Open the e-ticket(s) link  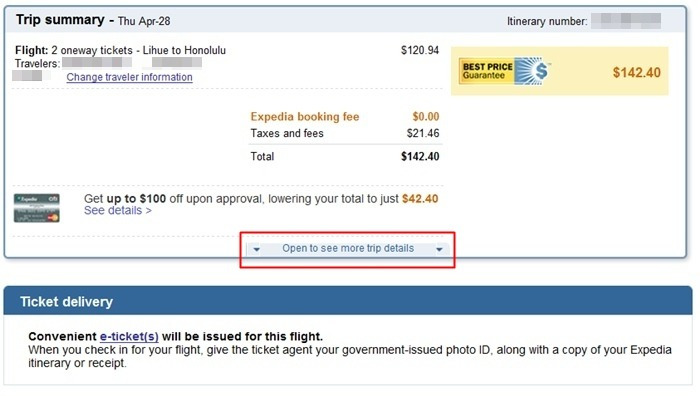coord(129,336)
